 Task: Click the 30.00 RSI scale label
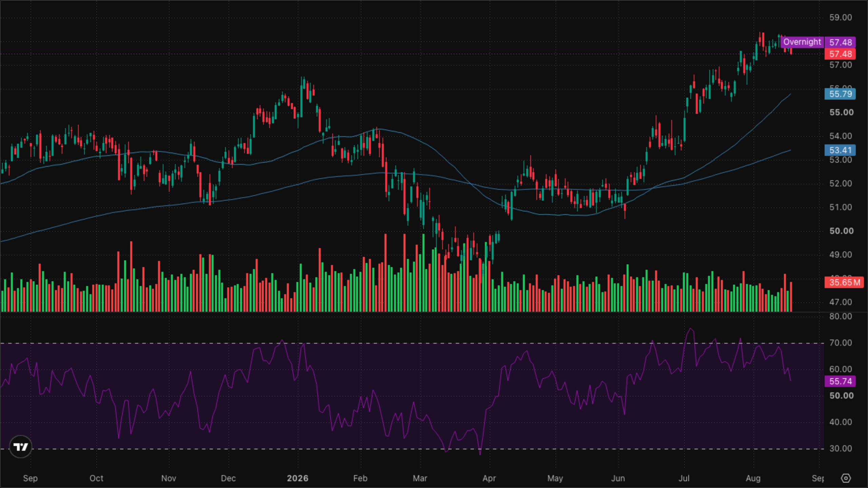click(x=841, y=449)
